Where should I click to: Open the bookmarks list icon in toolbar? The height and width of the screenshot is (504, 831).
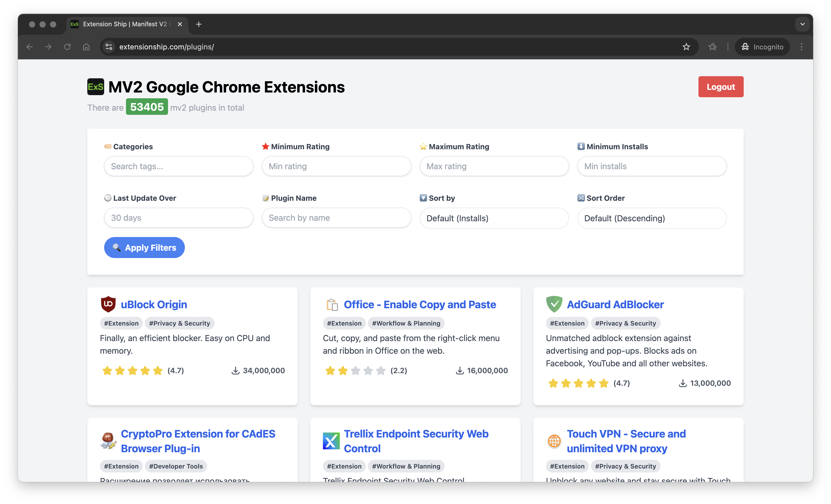click(x=712, y=47)
